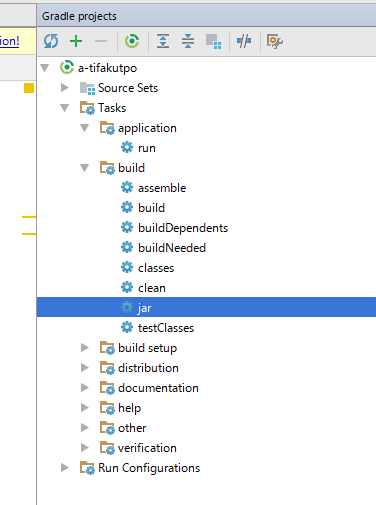
Task: Toggle offline mode icon
Action: [244, 41]
